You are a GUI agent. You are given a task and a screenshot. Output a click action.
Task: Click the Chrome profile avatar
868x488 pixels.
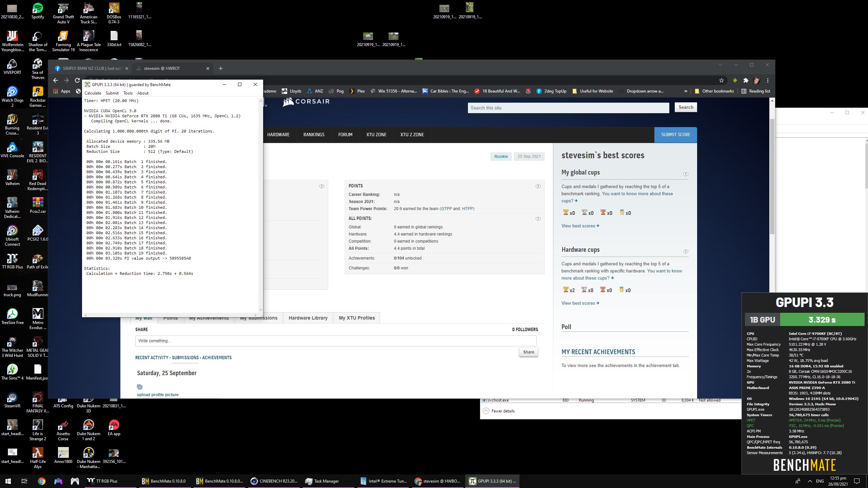click(x=756, y=80)
